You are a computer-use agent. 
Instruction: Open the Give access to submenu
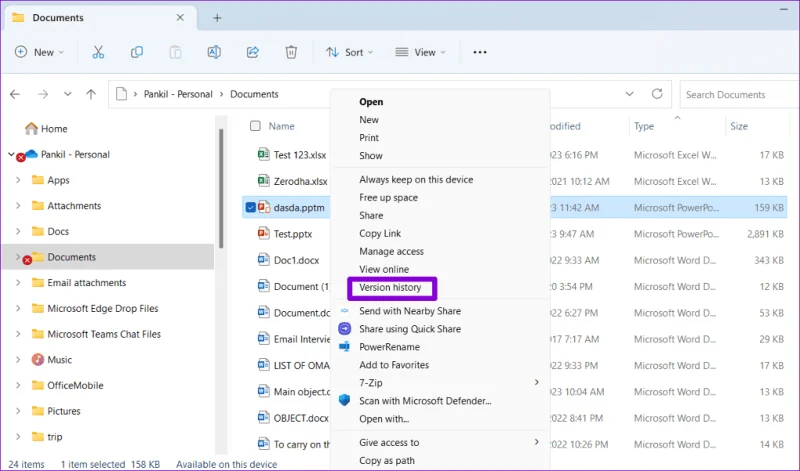[x=441, y=442]
